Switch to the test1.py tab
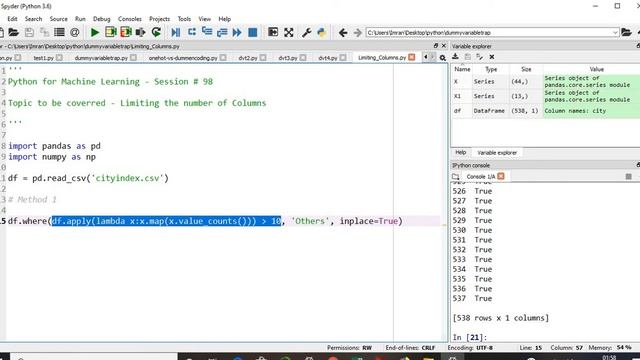Screen dimensions: 640x360 [x=44, y=58]
